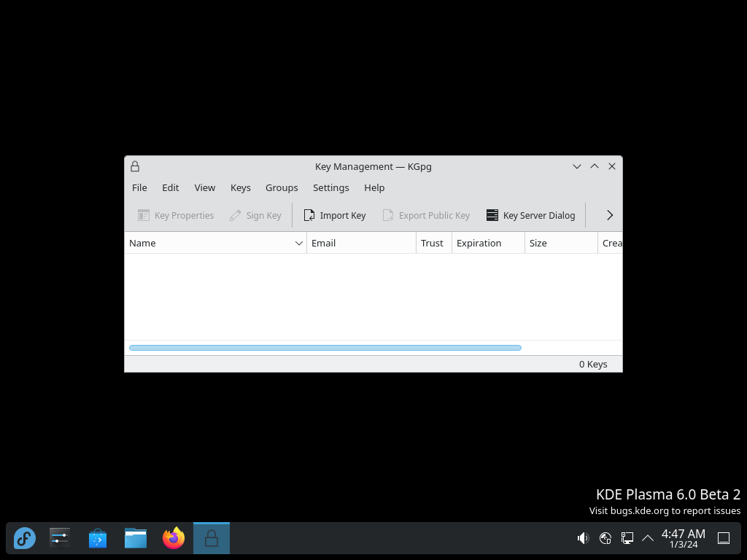Click the show desktop button
747x560 pixels.
[x=724, y=538]
